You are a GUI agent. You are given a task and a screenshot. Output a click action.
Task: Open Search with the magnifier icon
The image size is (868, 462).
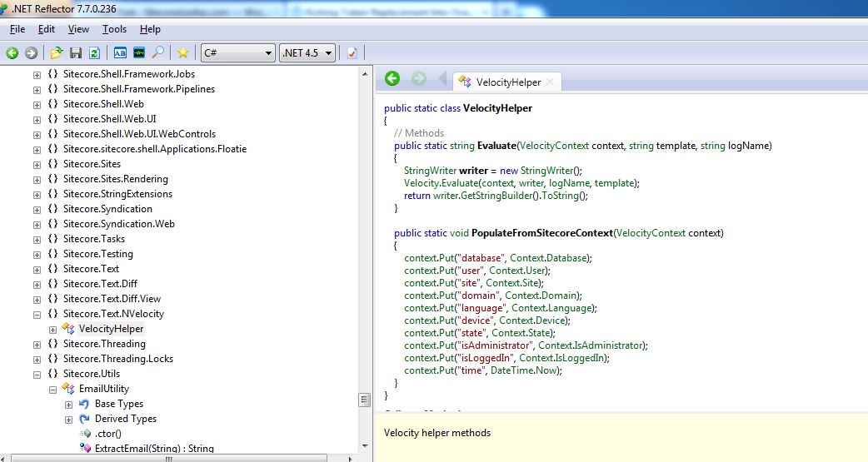(x=157, y=53)
